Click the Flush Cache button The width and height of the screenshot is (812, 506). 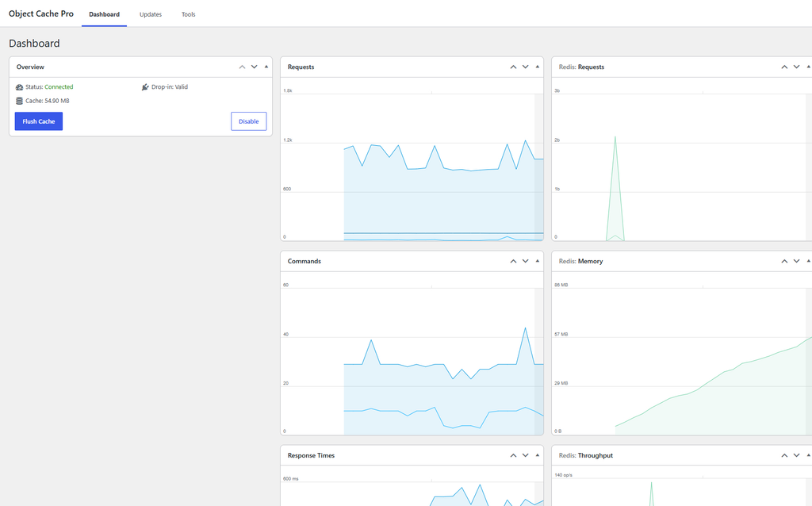pos(39,121)
